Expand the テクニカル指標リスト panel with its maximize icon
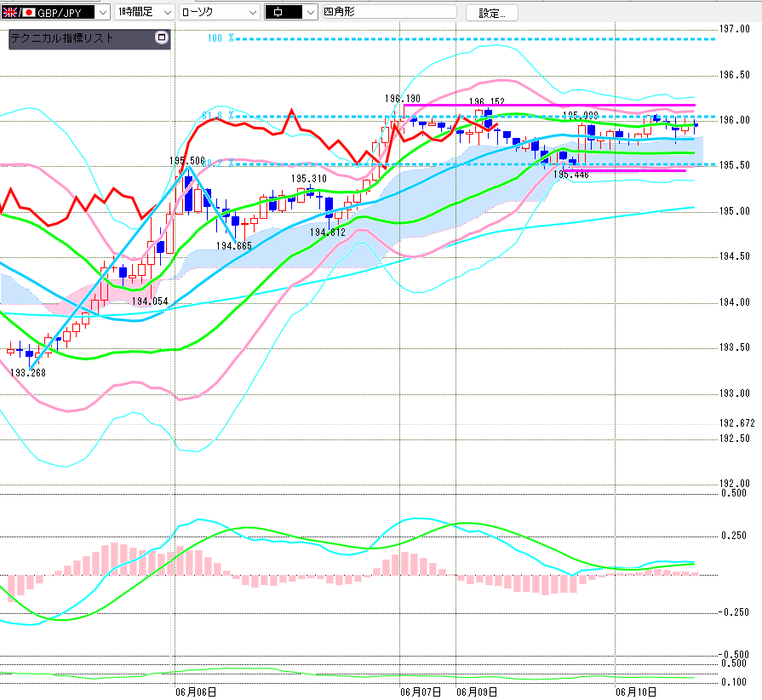Image resolution: width=762 pixels, height=700 pixels. (162, 37)
